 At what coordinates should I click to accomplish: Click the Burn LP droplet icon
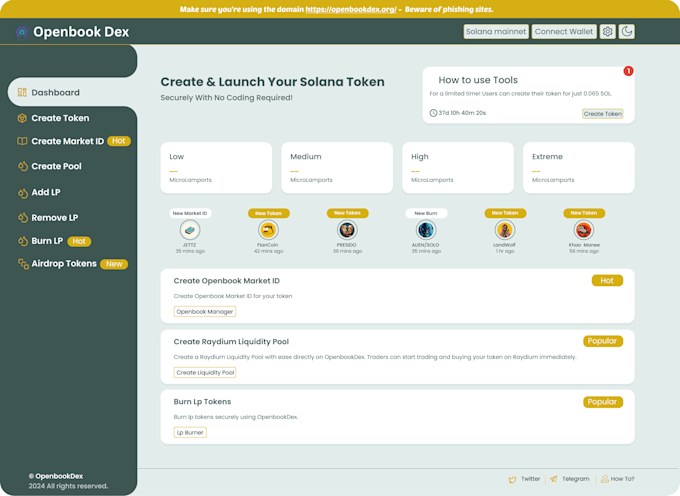click(x=23, y=241)
